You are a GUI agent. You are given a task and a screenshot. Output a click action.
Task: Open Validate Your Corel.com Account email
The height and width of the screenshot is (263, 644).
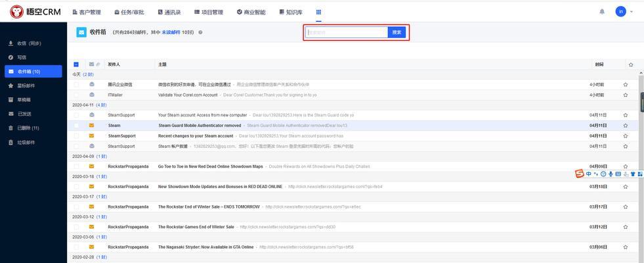[188, 95]
